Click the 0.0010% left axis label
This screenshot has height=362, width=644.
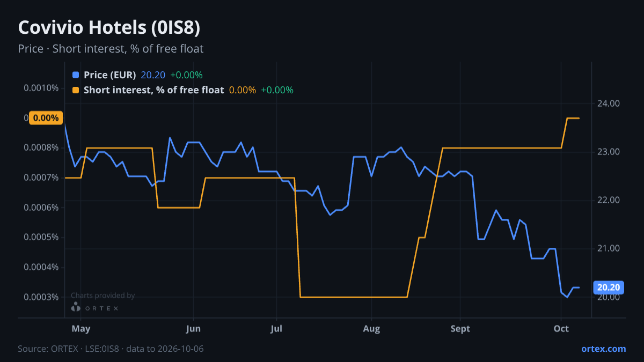pos(41,88)
